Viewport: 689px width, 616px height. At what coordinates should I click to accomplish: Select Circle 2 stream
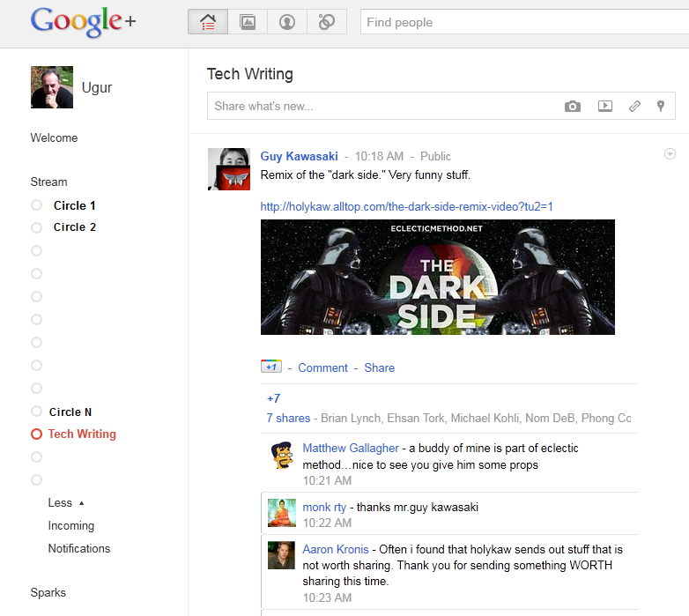74,227
